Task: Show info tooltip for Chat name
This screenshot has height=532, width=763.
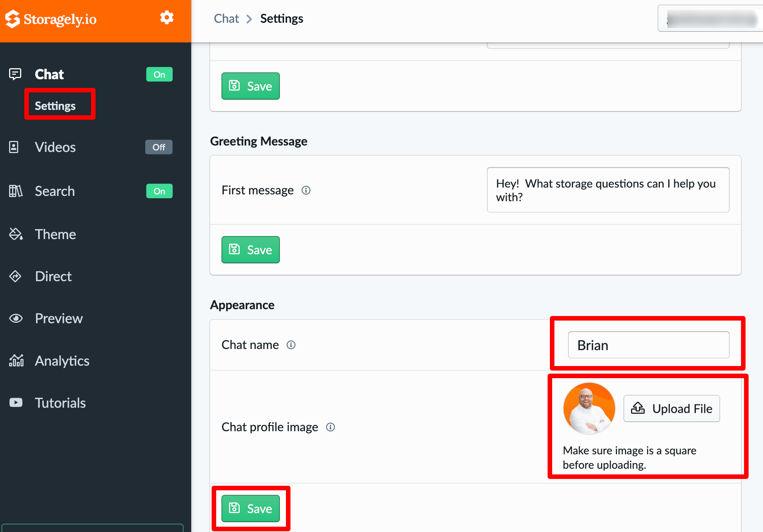Action: click(291, 345)
